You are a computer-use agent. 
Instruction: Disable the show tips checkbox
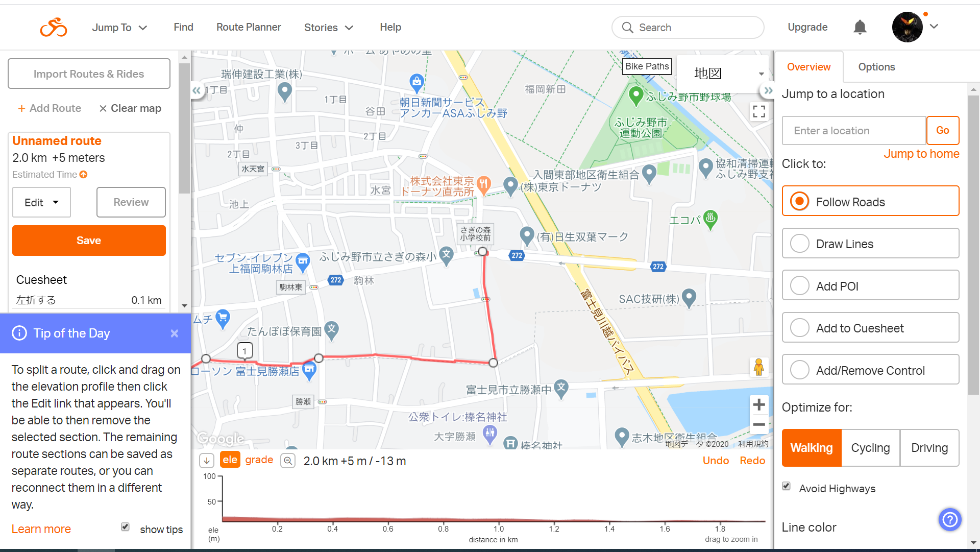pos(125,526)
